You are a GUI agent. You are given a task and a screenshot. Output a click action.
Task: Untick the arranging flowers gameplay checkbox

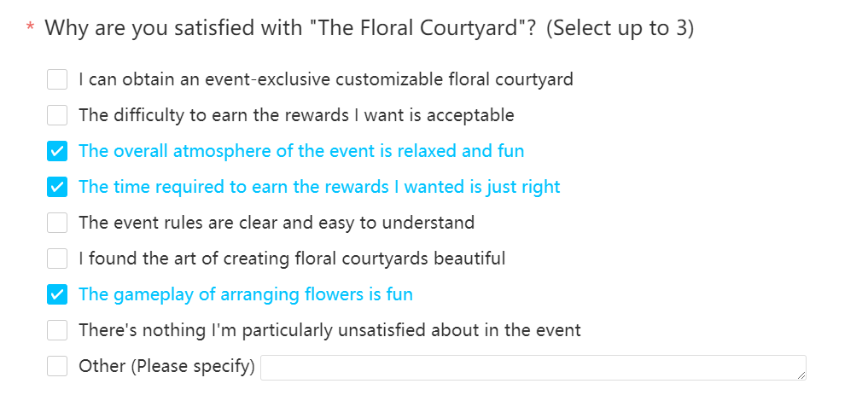(57, 294)
